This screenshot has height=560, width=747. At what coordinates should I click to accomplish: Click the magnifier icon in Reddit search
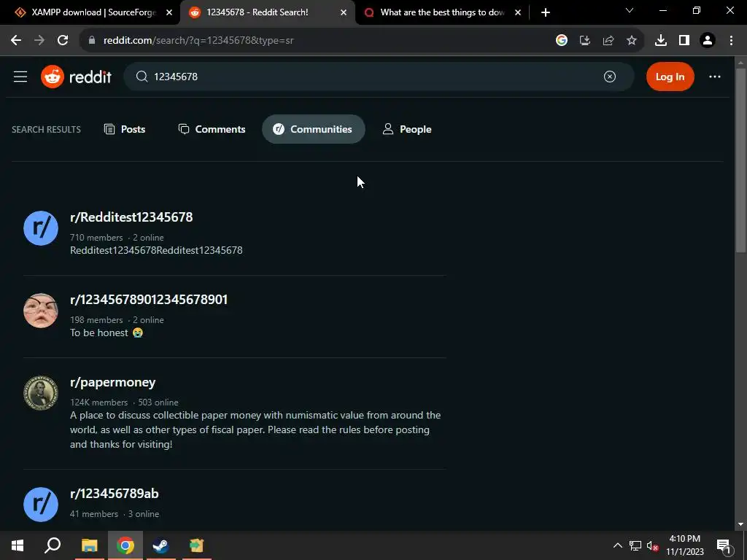142,77
